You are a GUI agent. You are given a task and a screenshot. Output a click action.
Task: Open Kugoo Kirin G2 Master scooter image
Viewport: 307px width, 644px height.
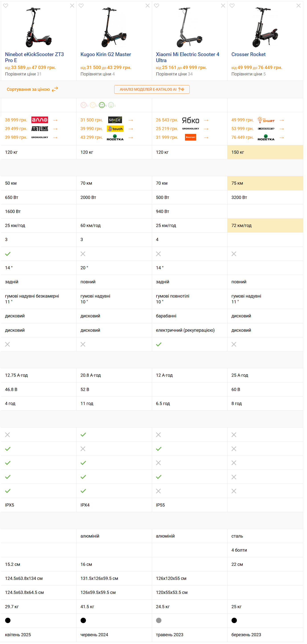coord(114,27)
